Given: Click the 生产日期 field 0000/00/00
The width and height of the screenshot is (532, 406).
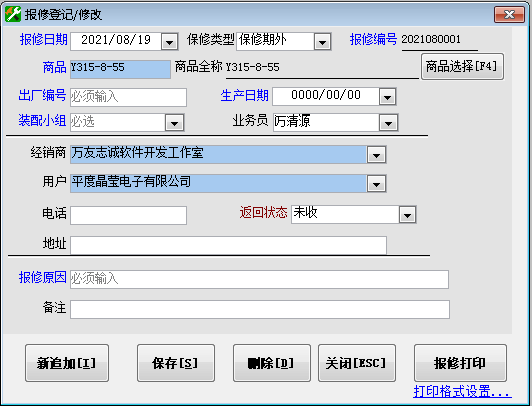Looking at the screenshot, I should coord(326,96).
